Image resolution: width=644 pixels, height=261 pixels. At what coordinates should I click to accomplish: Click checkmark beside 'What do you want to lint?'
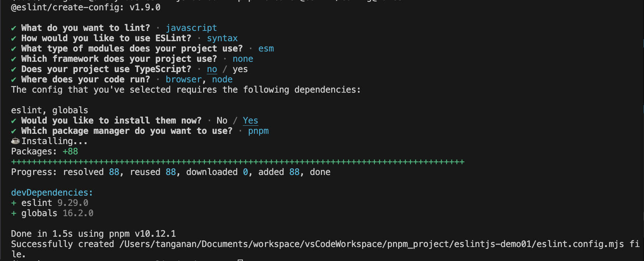click(x=14, y=28)
